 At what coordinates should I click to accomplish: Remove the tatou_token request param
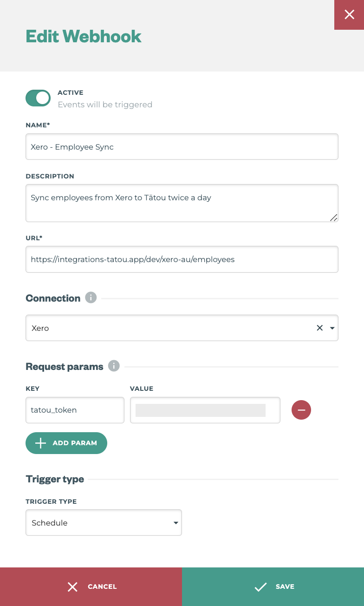pos(301,410)
